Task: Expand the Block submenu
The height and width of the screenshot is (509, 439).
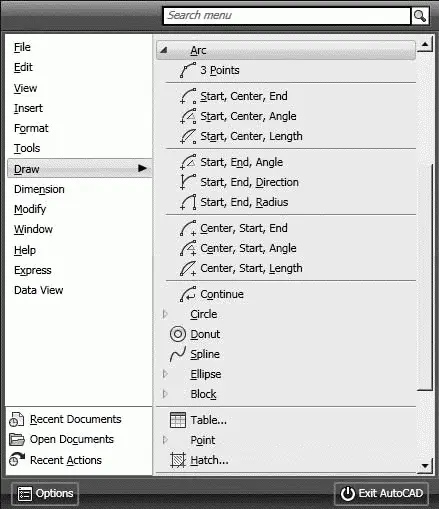Action: point(165,394)
